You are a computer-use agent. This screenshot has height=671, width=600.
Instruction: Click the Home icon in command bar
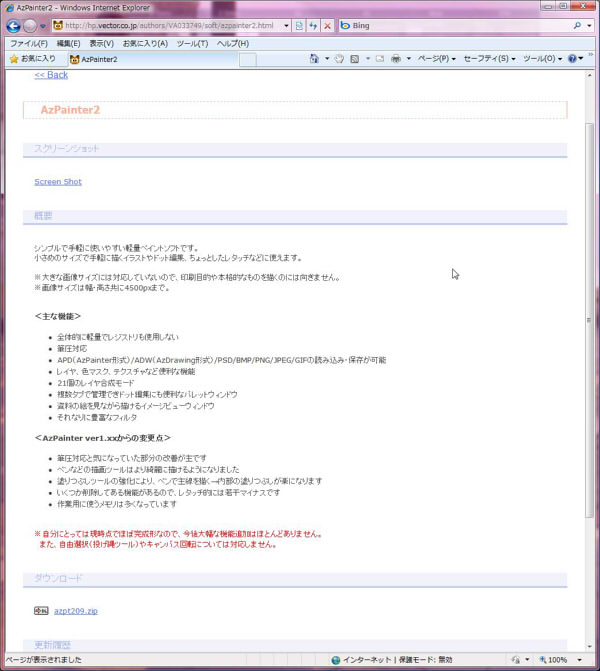point(314,59)
